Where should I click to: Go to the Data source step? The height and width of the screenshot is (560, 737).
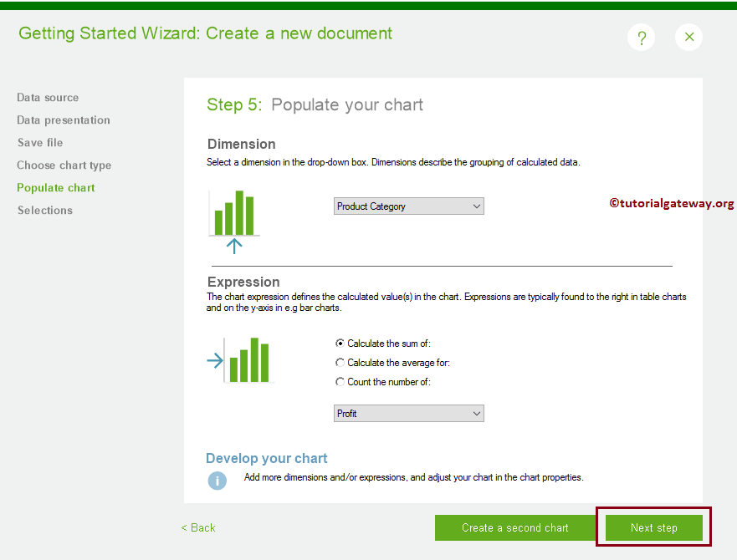point(48,97)
